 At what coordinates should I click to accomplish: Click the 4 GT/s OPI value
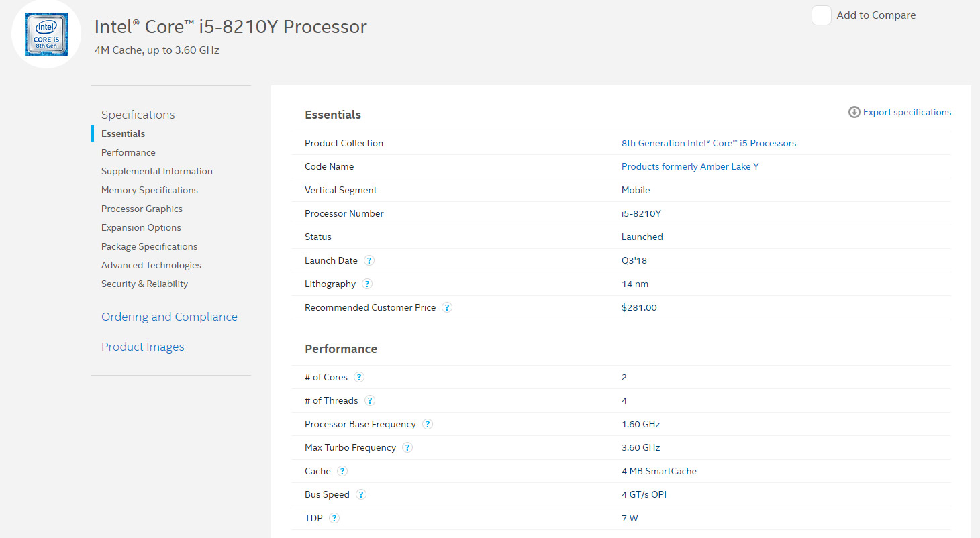(x=644, y=494)
